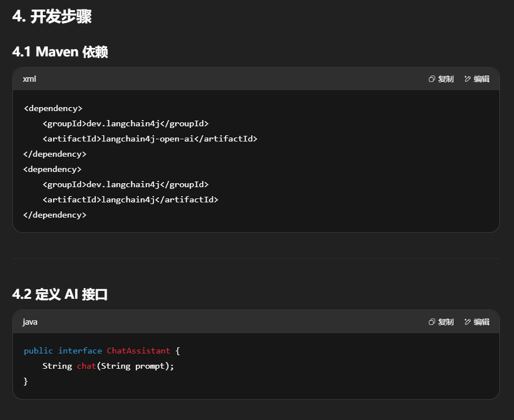Click the "4.1 Maven 依赖" heading
This screenshot has width=514, height=420.
60,52
